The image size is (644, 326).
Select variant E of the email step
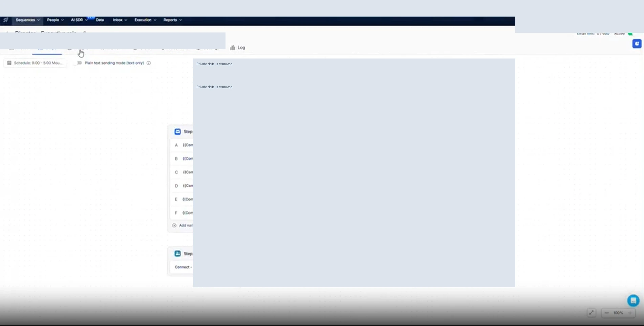point(181,199)
